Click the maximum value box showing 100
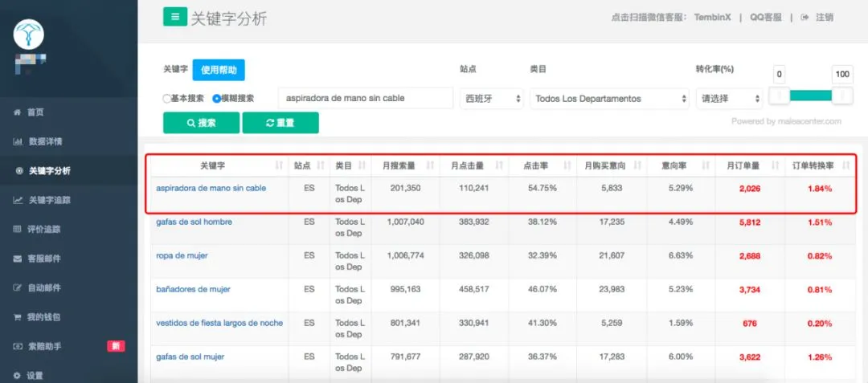 pyautogui.click(x=842, y=74)
